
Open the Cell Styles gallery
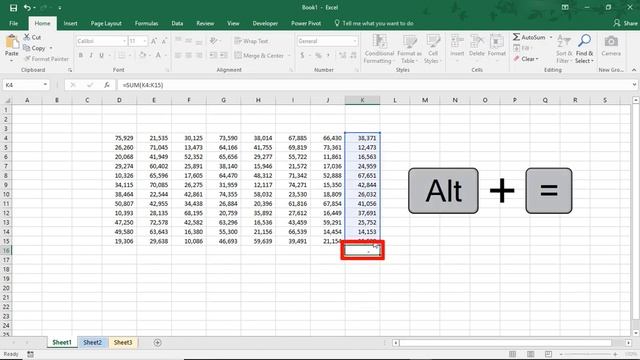433,49
